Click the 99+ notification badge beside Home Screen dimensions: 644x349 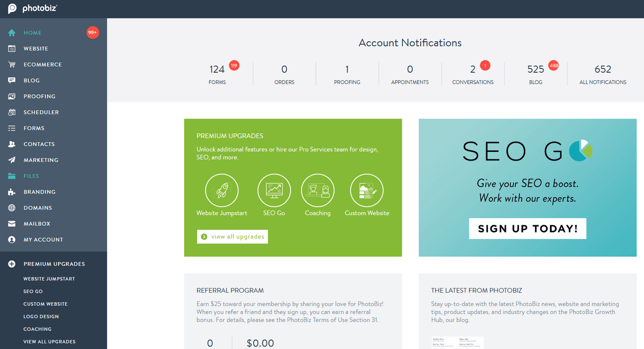coord(93,33)
